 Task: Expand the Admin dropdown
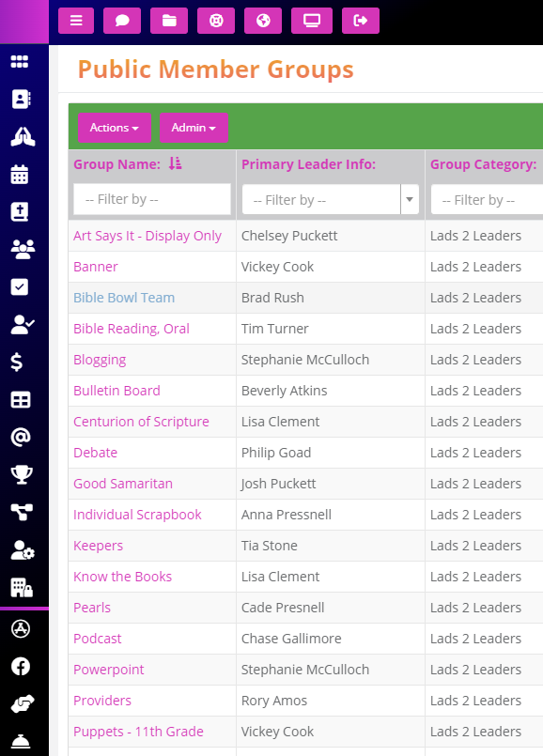click(x=194, y=128)
